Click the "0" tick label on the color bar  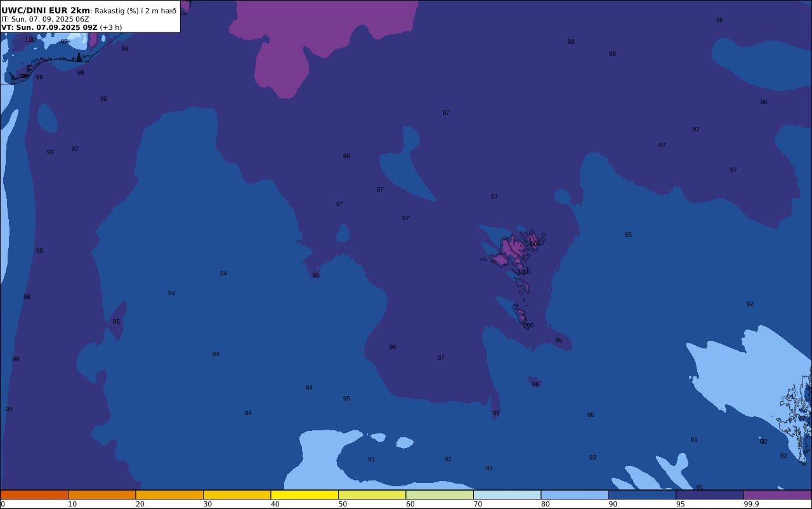(3, 504)
